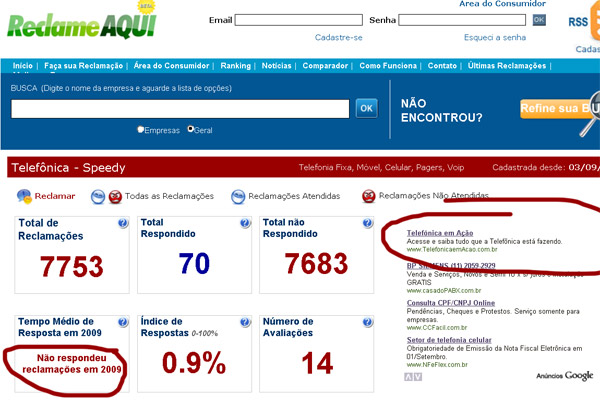Select the Geral radio button
600x405 pixels.
coord(190,129)
